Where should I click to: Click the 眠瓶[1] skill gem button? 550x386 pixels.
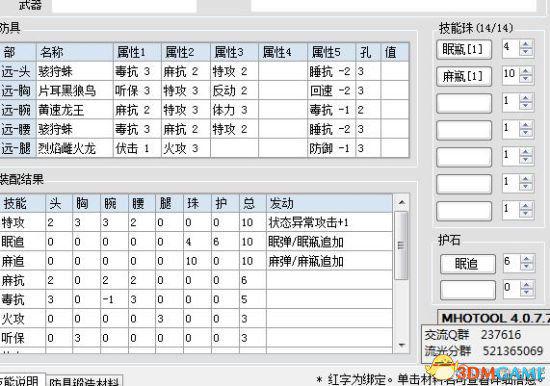tap(464, 49)
